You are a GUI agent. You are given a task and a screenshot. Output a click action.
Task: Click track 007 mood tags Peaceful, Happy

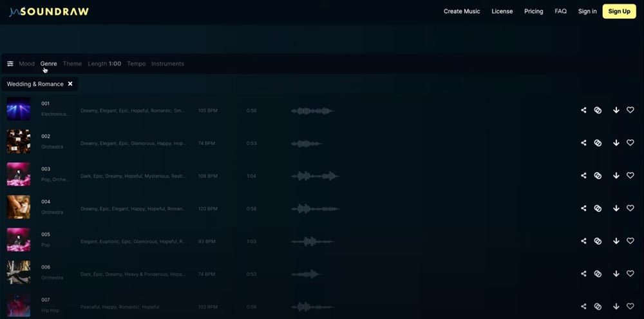[120, 307]
